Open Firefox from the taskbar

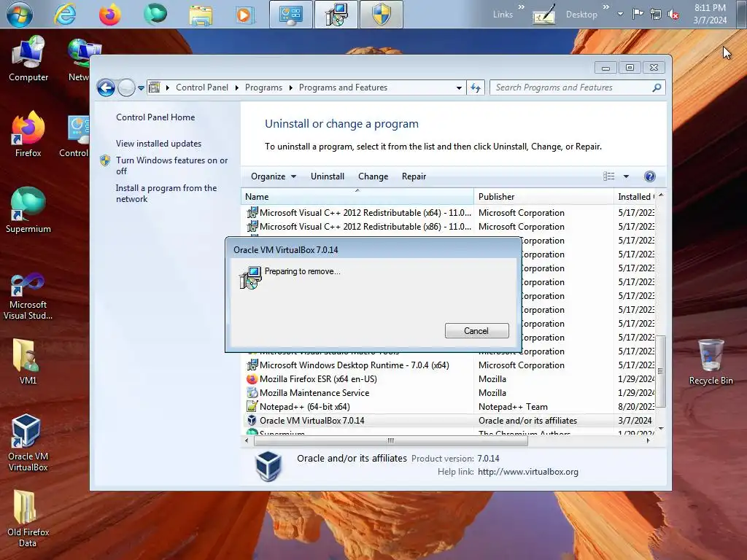click(109, 15)
